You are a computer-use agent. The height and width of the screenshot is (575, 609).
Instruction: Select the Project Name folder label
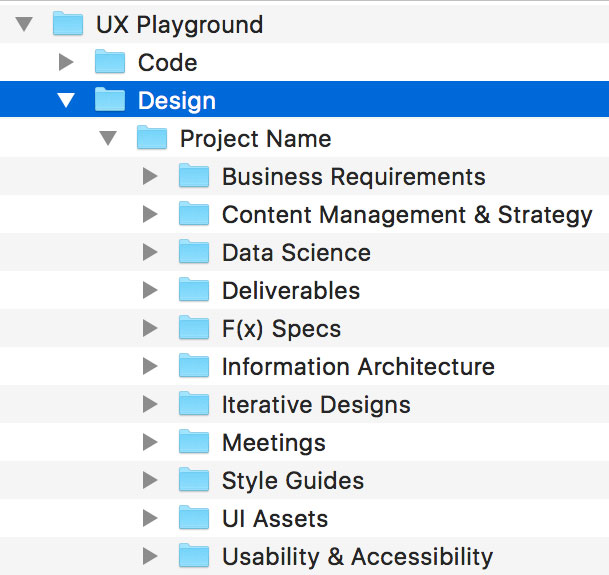coord(255,138)
